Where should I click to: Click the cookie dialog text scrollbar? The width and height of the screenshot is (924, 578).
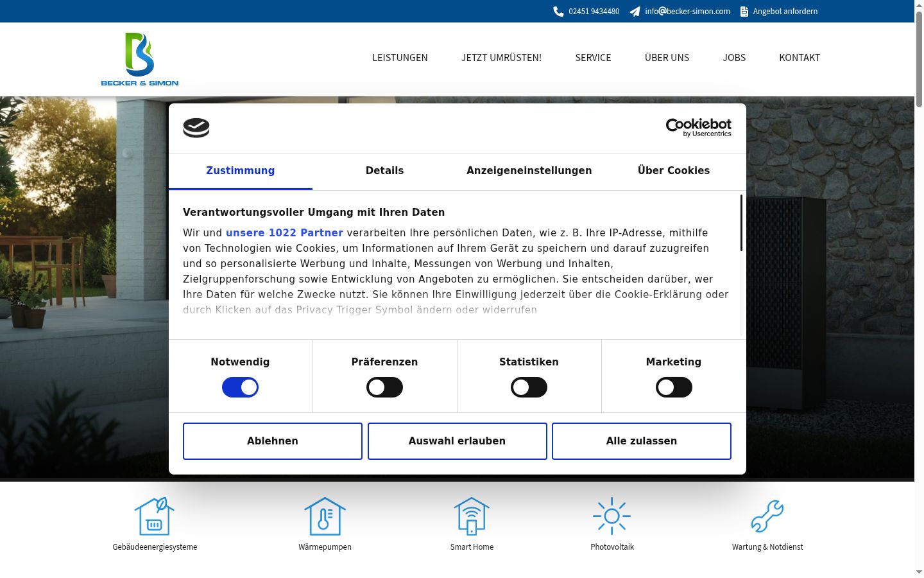coord(742,223)
